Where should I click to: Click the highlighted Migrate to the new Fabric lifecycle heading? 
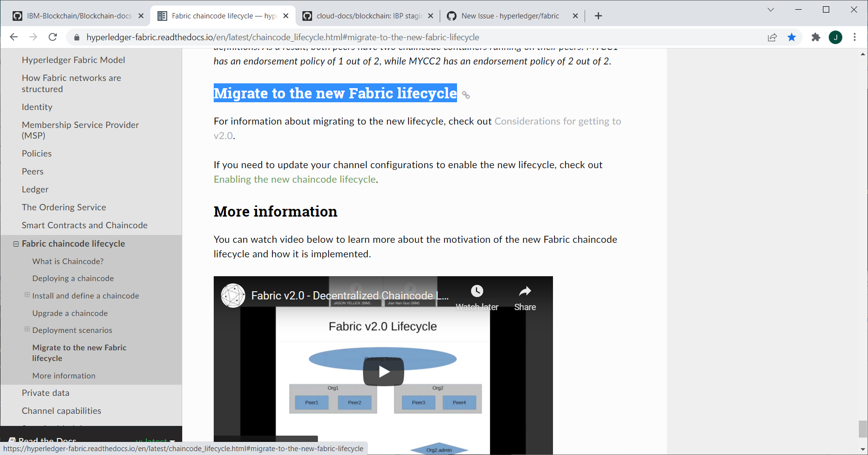point(335,93)
